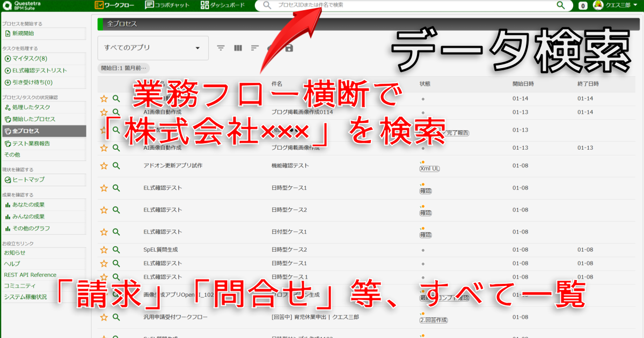Open details magnifier for EL式確認テスト 日時型ケース2 row

116,210
